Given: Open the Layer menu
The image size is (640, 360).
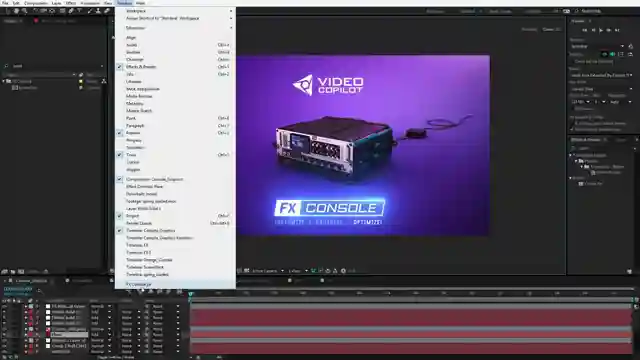Looking at the screenshot, I should coord(56,3).
